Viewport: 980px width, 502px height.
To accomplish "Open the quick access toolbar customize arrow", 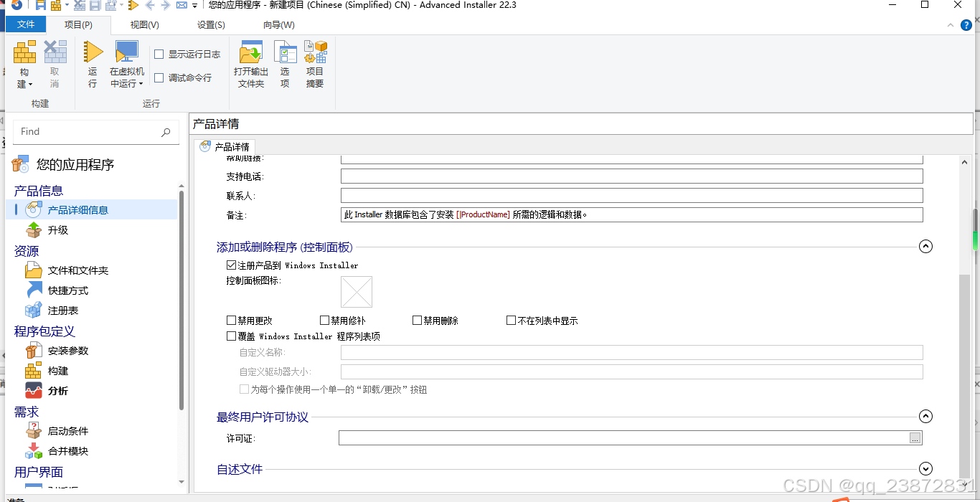I will (x=194, y=6).
